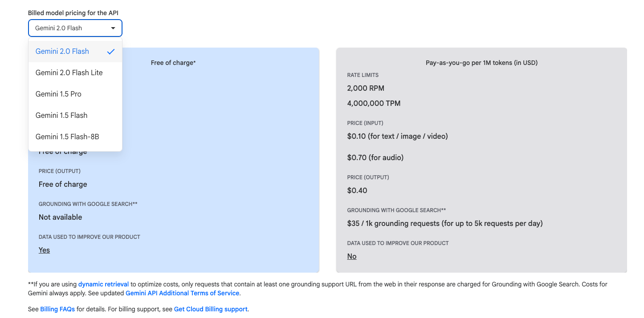The width and height of the screenshot is (644, 318).
Task: Click the $0.40 output price
Action: pyautogui.click(x=357, y=190)
